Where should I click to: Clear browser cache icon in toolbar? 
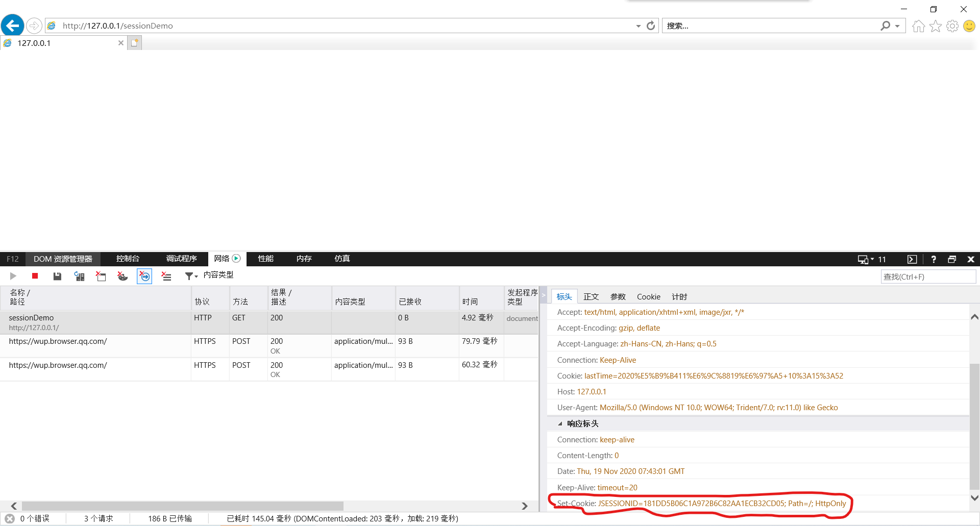click(101, 276)
